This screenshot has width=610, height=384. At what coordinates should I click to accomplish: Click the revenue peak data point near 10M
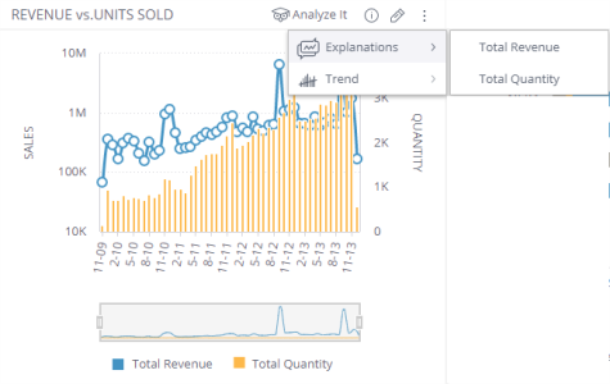coord(279,65)
